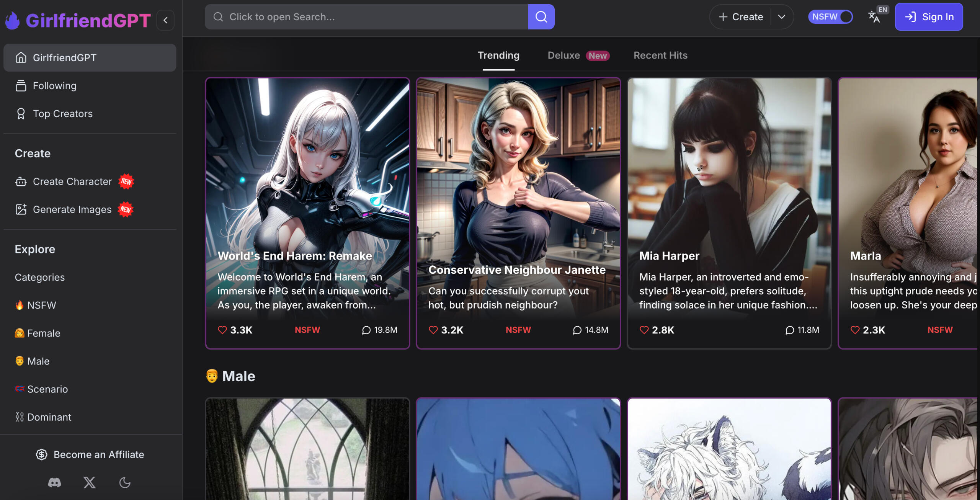Click the magnifier search button

coord(541,17)
